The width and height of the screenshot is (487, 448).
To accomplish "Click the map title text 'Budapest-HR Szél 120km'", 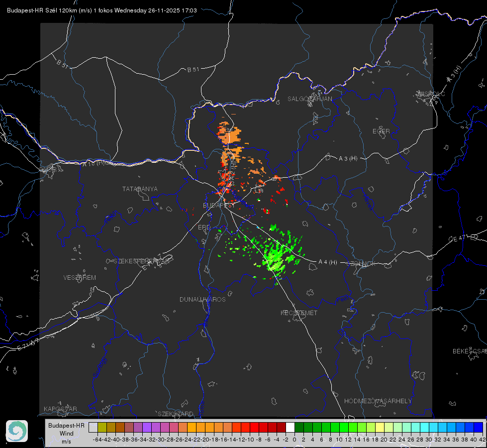I will click(x=42, y=10).
